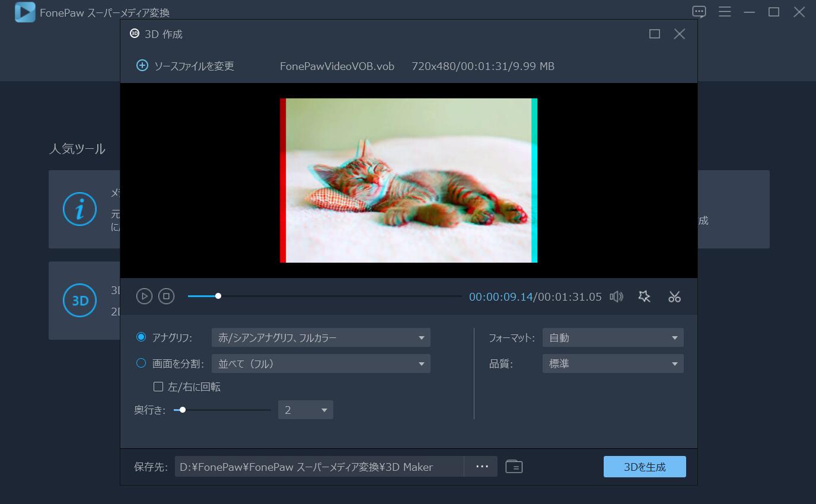Viewport: 816px width, 504px height.
Task: Stop the video preview playback
Action: [x=167, y=296]
